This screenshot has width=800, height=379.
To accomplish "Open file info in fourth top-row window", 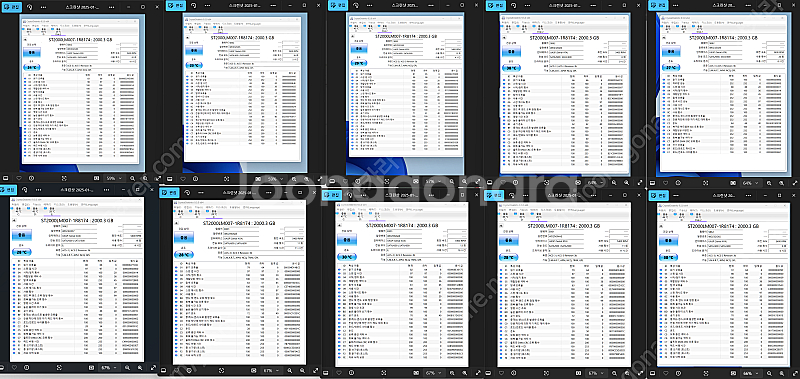I will [x=515, y=182].
